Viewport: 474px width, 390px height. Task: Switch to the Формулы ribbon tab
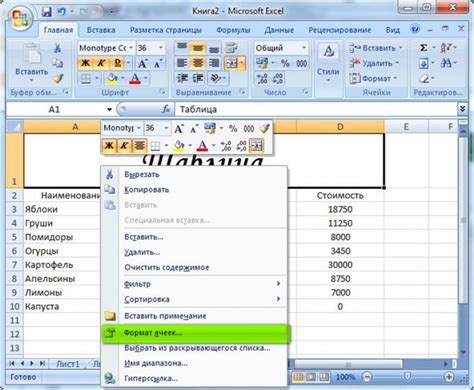click(233, 30)
